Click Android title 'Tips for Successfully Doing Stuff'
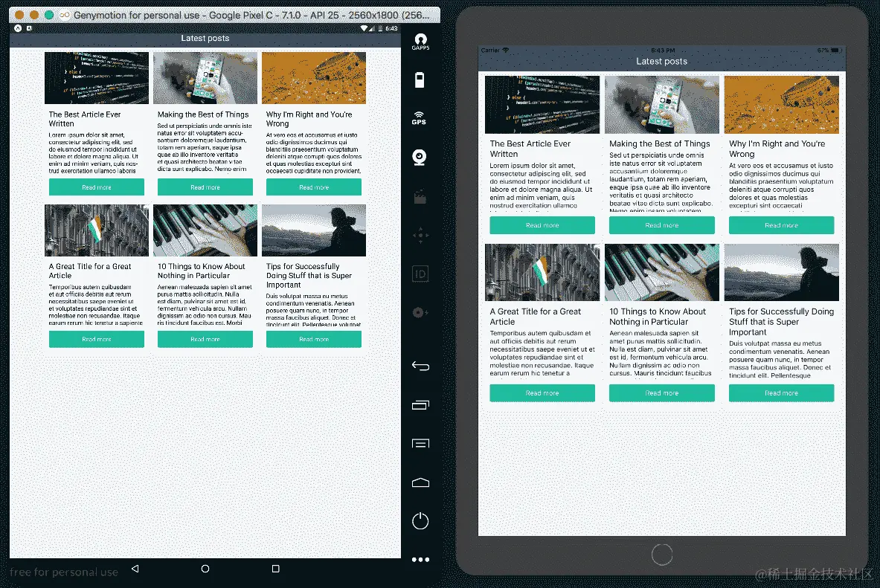880x588 pixels. [x=309, y=276]
